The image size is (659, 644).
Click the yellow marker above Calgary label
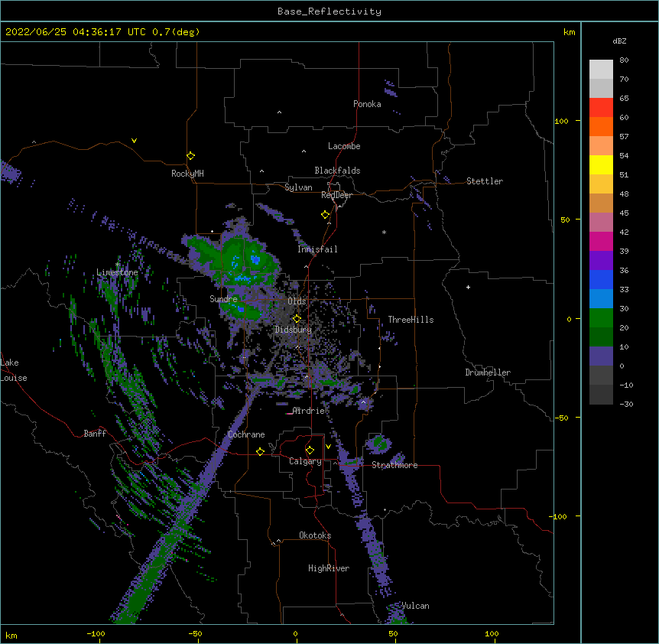(x=310, y=450)
